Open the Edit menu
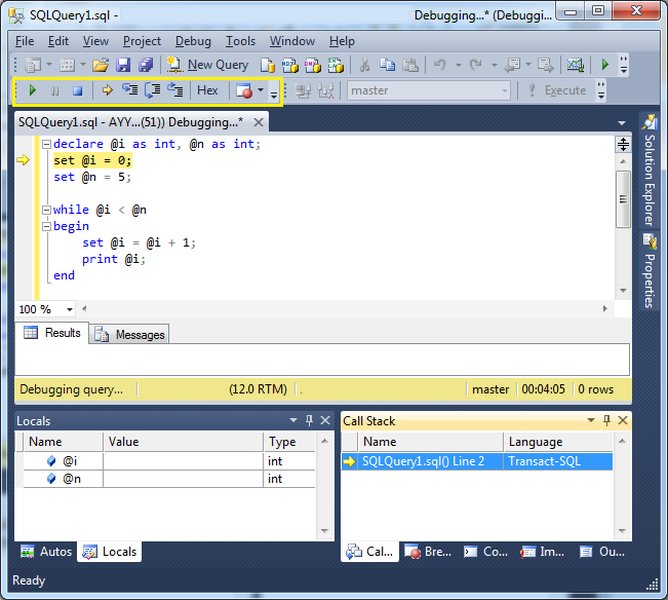Image resolution: width=668 pixels, height=600 pixels. [58, 41]
